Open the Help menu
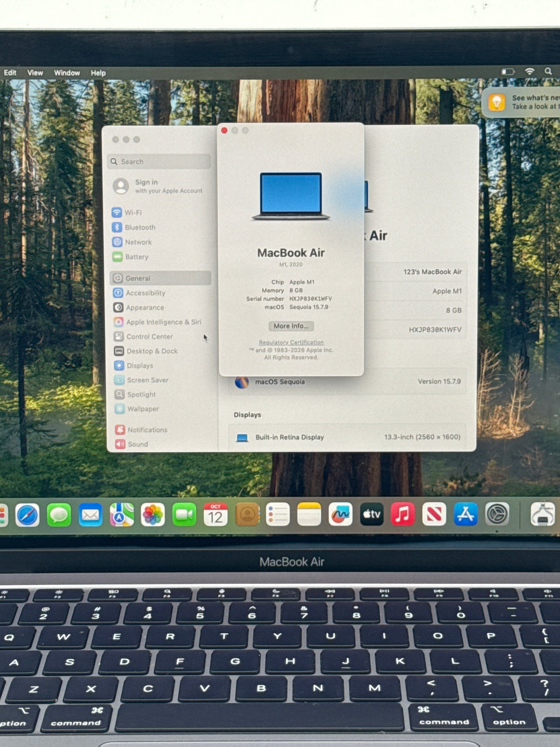 98,73
